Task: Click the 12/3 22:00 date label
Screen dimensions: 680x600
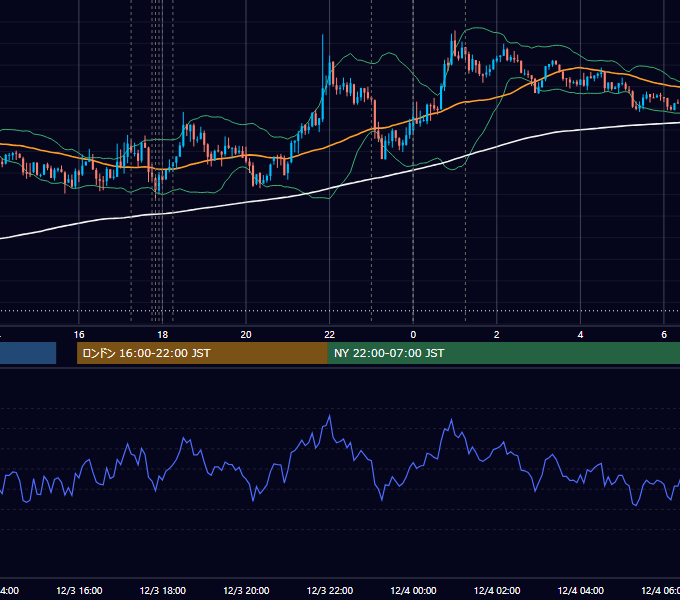Action: (330, 590)
